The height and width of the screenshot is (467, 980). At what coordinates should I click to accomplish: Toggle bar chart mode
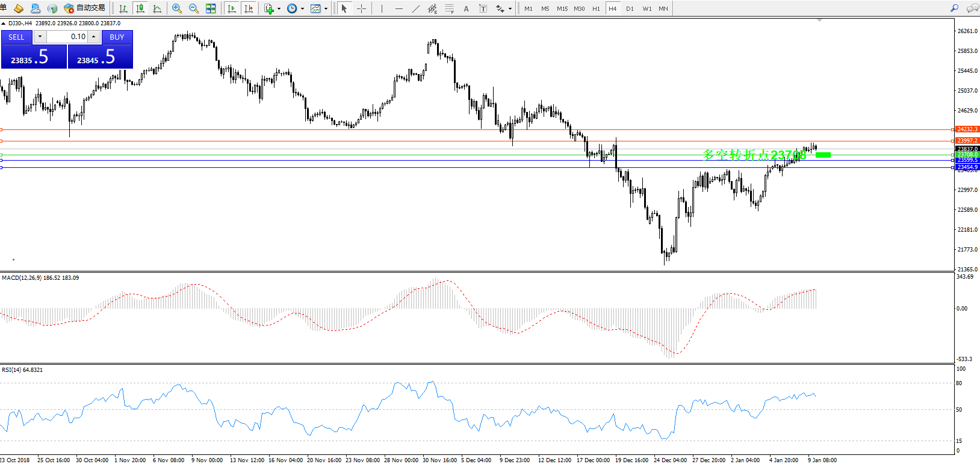tap(123, 8)
